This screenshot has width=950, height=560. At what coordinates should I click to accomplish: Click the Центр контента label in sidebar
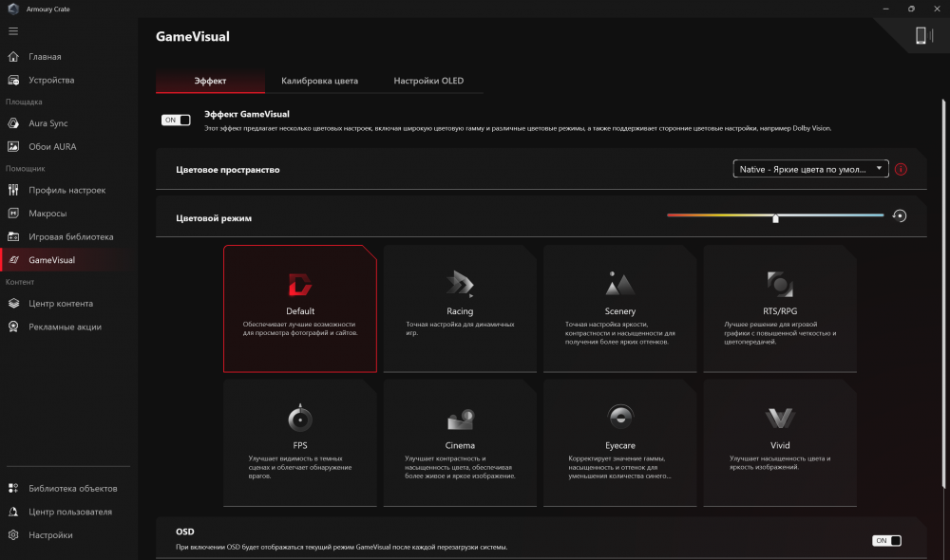[61, 304]
